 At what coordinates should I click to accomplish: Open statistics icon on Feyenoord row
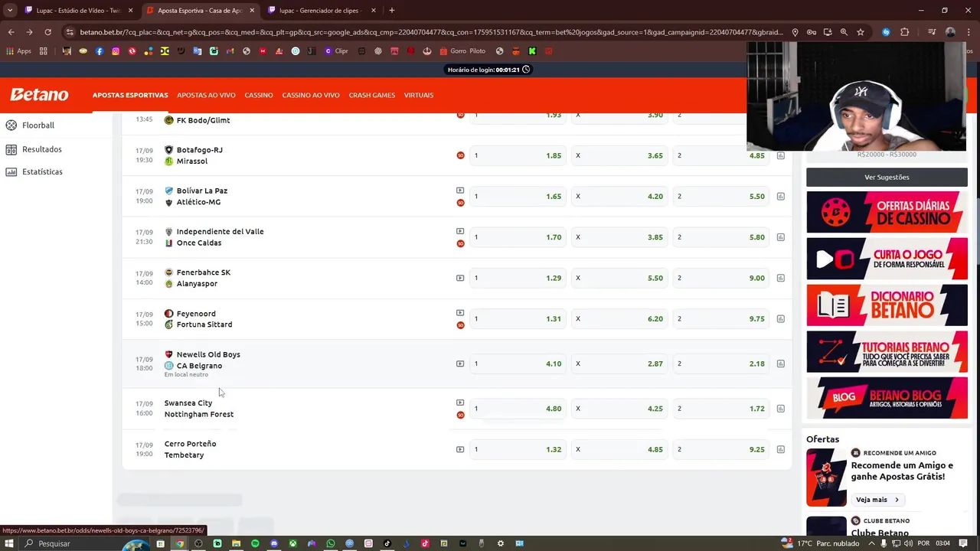point(780,318)
